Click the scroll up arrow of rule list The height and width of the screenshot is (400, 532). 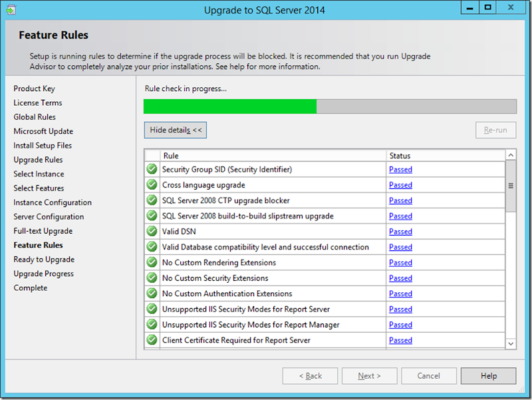[x=511, y=155]
